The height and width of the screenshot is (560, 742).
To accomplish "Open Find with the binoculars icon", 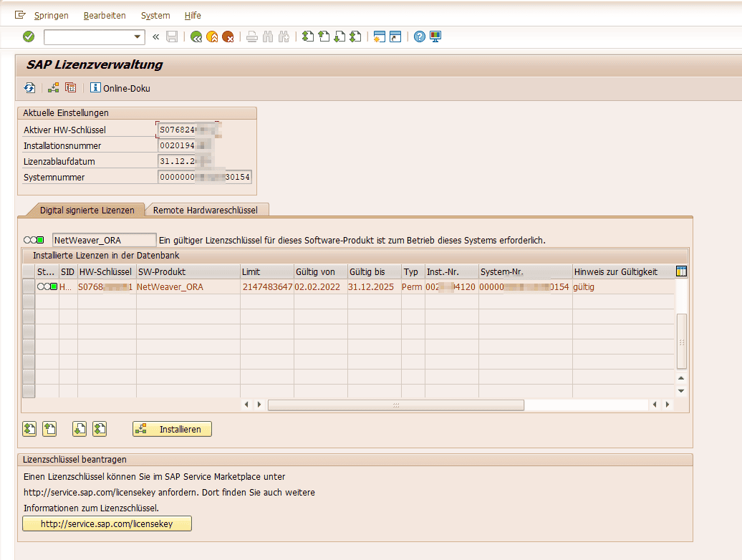I will 268,37.
